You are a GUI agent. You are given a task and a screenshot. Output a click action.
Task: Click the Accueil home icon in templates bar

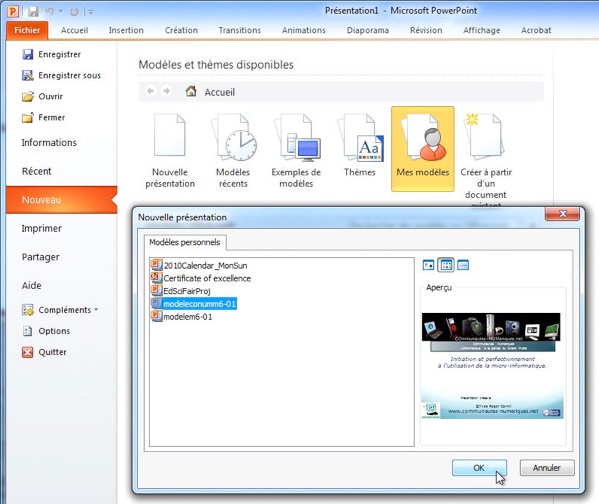[x=191, y=91]
